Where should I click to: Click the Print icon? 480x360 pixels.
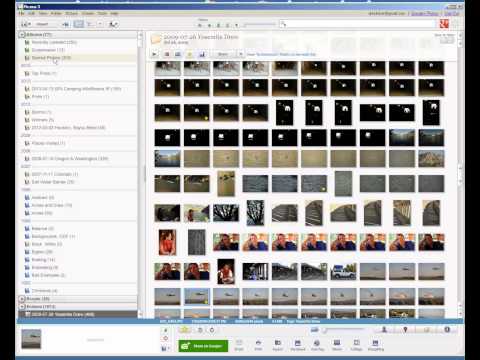pos(258,345)
